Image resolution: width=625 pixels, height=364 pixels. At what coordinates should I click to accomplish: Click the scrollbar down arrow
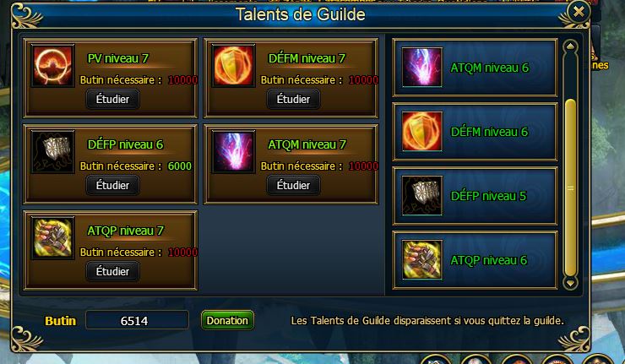click(570, 283)
